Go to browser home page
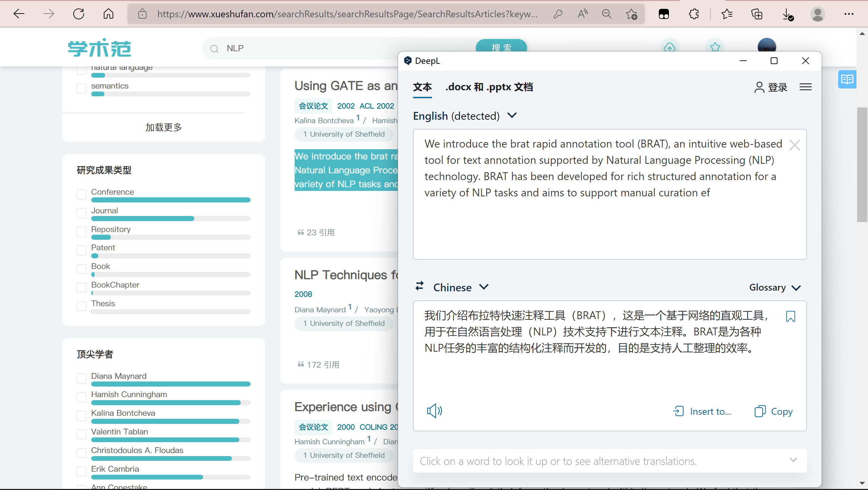This screenshot has width=868, height=490. (x=108, y=14)
